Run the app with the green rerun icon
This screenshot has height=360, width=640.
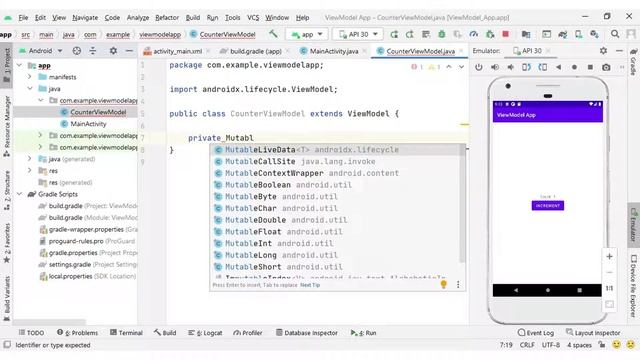tap(394, 34)
